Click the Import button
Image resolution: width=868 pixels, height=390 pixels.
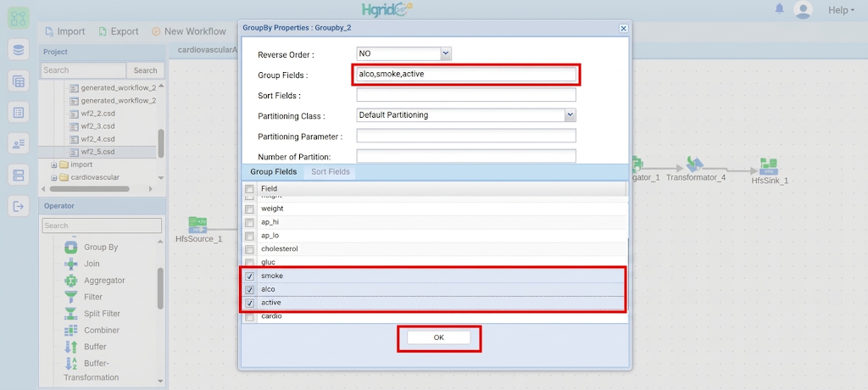pos(64,31)
